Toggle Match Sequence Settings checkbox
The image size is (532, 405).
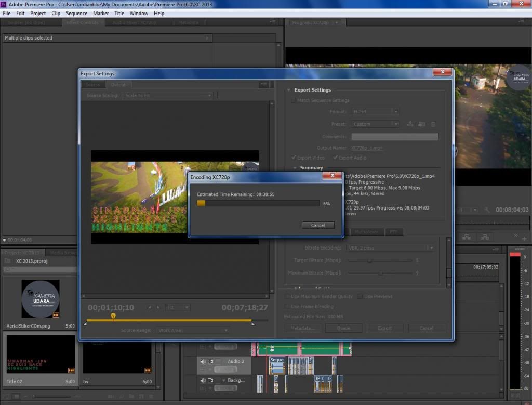coord(293,100)
